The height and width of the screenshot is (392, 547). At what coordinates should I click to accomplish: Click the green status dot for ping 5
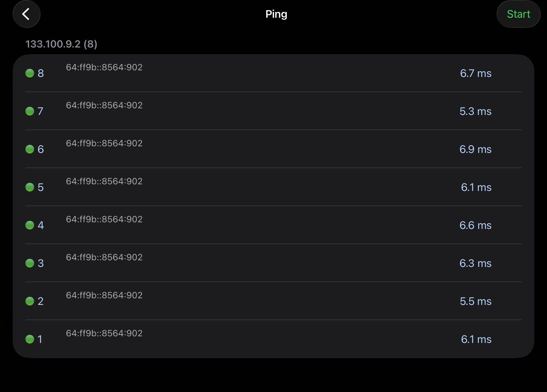[30, 187]
